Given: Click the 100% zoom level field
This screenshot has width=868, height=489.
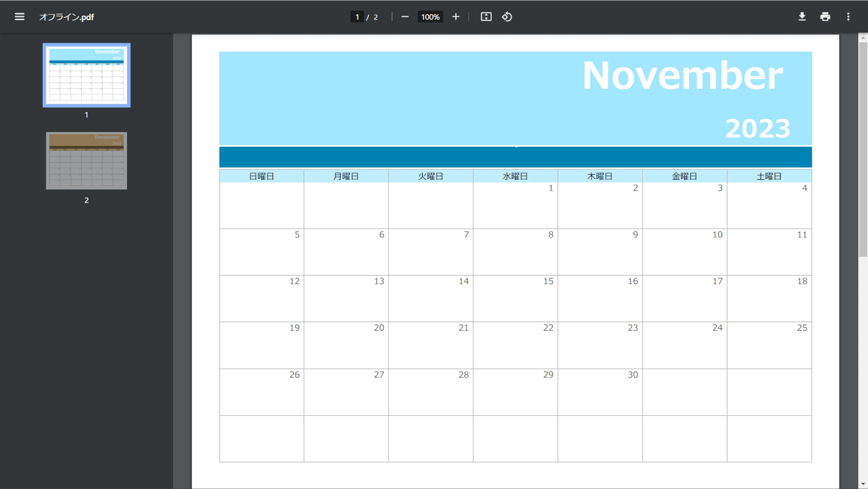Looking at the screenshot, I should pos(431,17).
